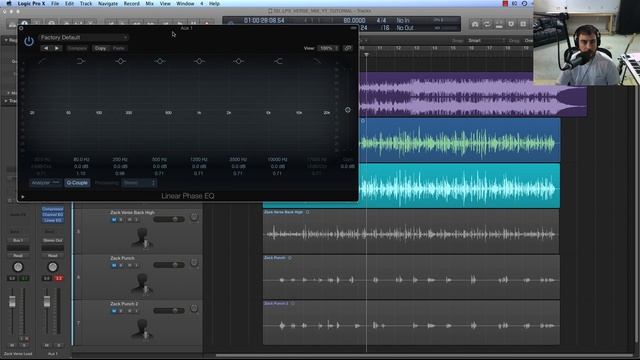
Task: Select the 10000 Hz frequency value
Action: (278, 160)
